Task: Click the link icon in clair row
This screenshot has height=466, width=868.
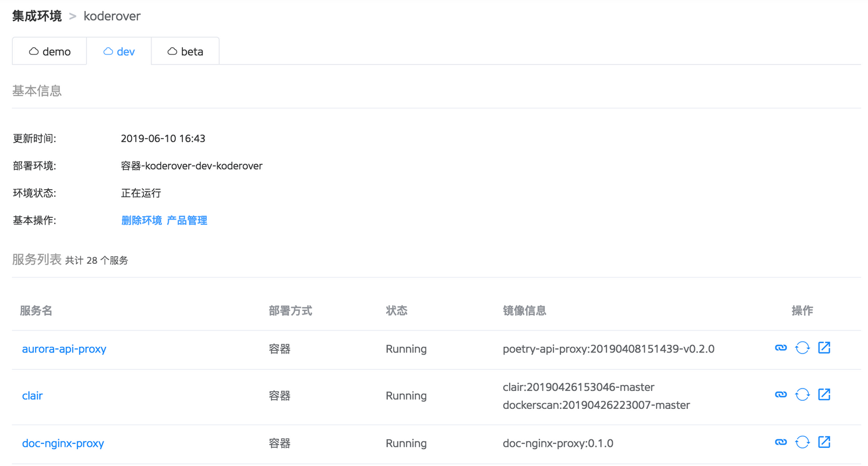Action: pos(781,394)
